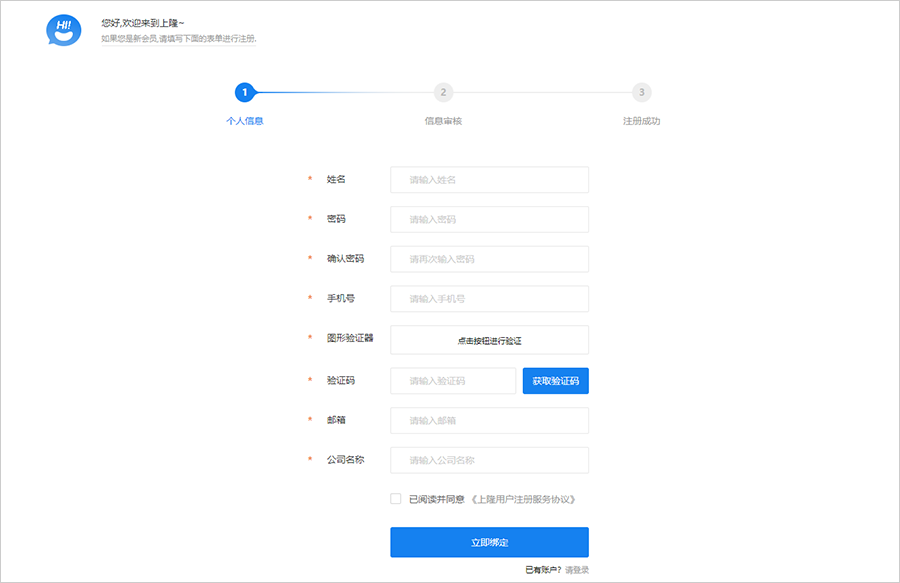
Task: Focus the 密码 password input field
Action: coord(489,219)
